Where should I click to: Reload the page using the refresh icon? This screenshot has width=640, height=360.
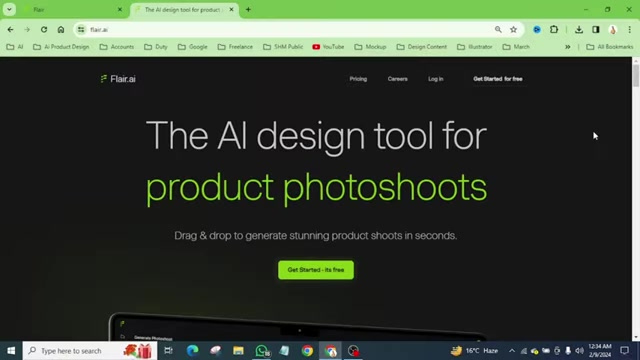point(44,29)
